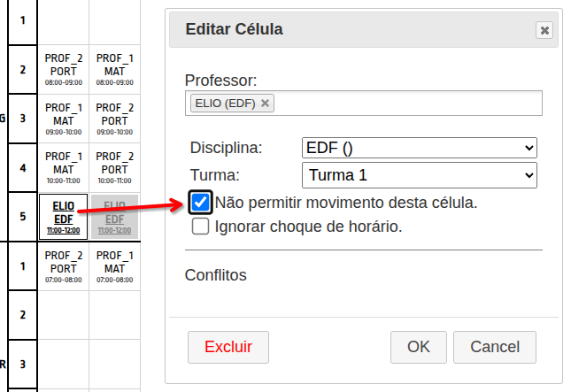Remove the ELIO (EDF) professor tag
The width and height of the screenshot is (571, 392).
pyautogui.click(x=265, y=104)
